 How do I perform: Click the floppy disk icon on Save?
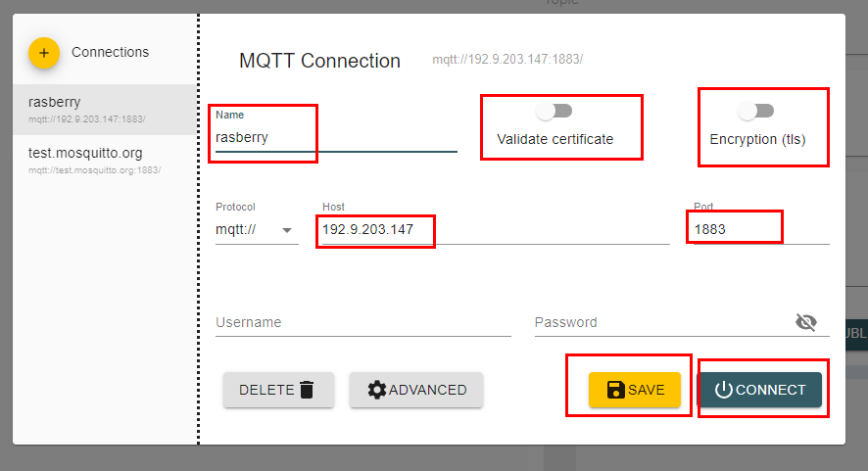click(615, 390)
